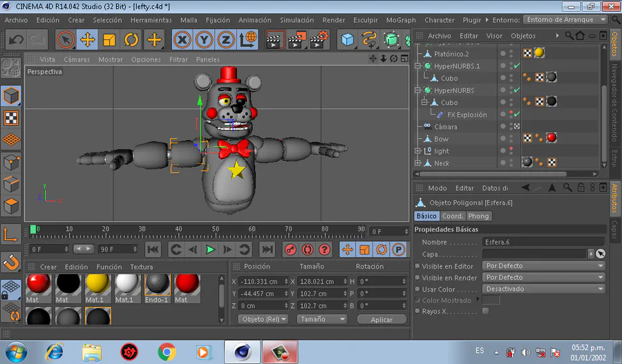This screenshot has width=622, height=364.
Task: Switch to Coord. tab in attributes
Action: point(453,216)
